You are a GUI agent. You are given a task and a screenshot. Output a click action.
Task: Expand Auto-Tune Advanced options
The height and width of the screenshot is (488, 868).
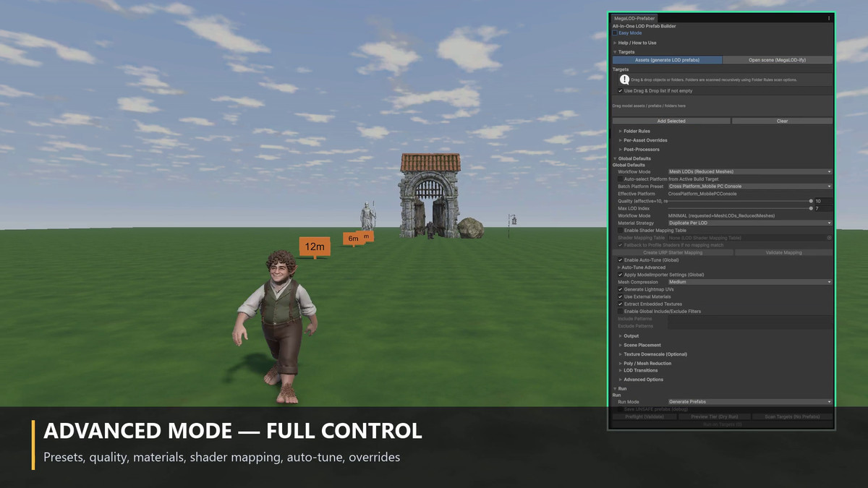[x=618, y=267]
